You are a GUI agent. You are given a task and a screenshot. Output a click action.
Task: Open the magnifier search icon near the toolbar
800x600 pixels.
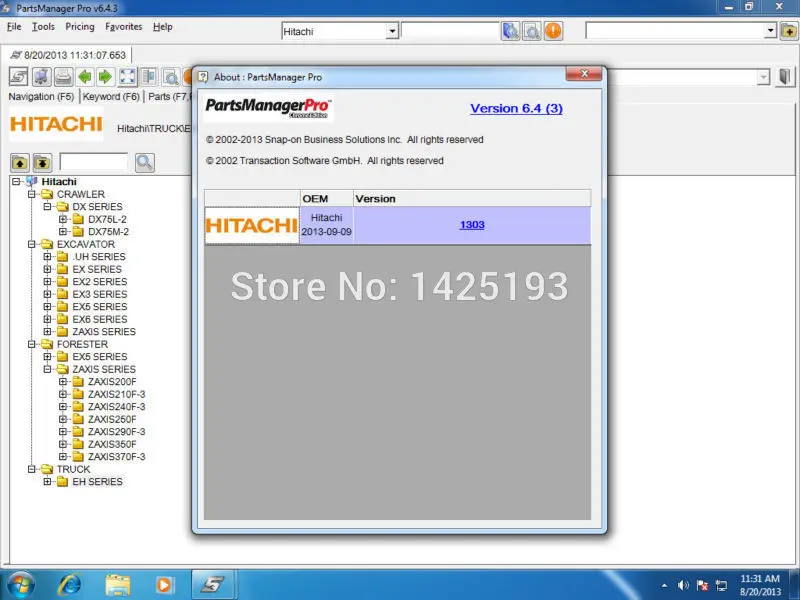(x=172, y=76)
